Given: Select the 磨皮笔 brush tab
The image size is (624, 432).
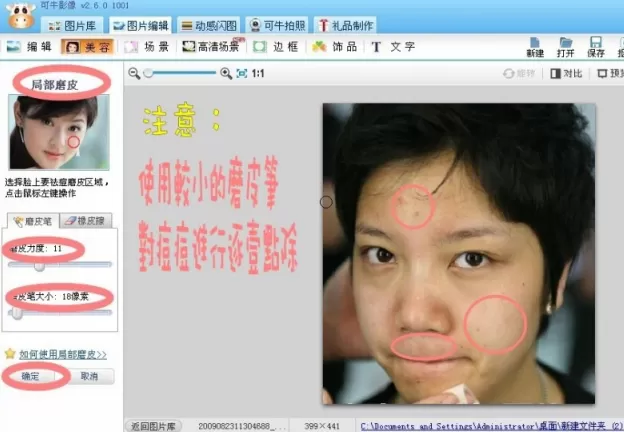Looking at the screenshot, I should coord(33,221).
